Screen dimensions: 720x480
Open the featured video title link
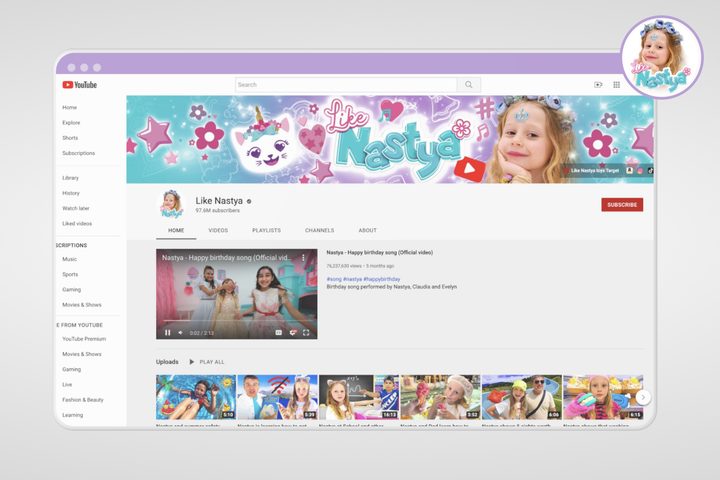[379, 252]
